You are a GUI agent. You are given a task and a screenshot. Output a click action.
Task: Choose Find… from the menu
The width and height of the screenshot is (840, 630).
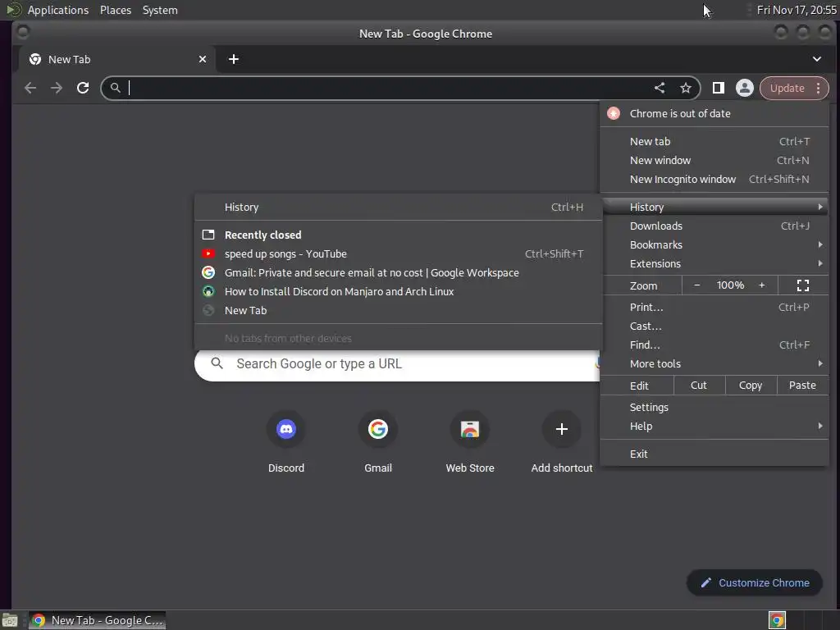(714, 345)
